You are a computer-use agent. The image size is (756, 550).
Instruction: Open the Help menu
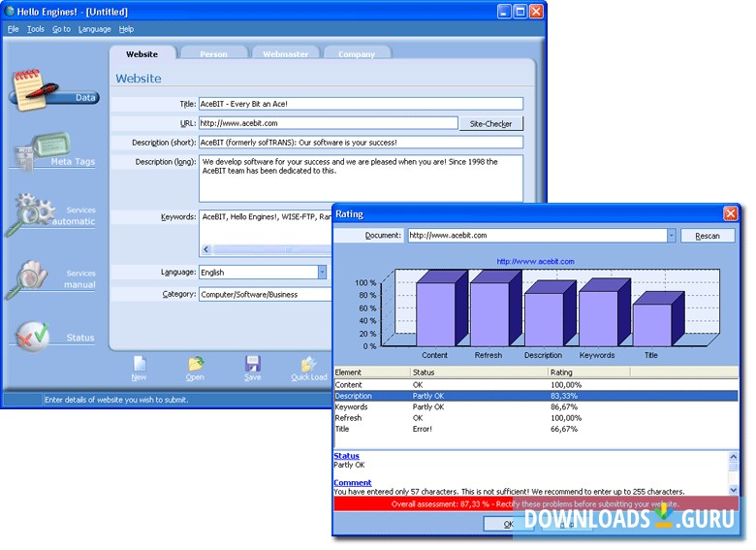[126, 29]
